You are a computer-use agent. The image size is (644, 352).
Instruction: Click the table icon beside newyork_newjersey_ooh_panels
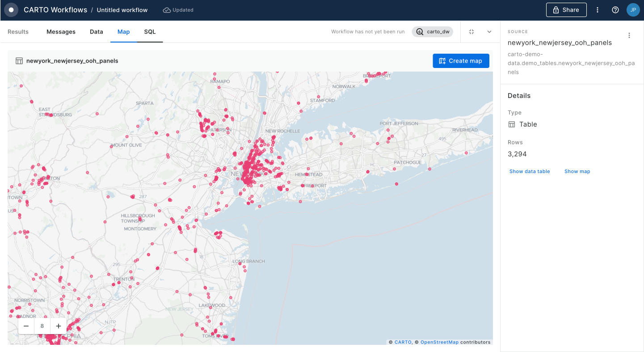click(19, 61)
